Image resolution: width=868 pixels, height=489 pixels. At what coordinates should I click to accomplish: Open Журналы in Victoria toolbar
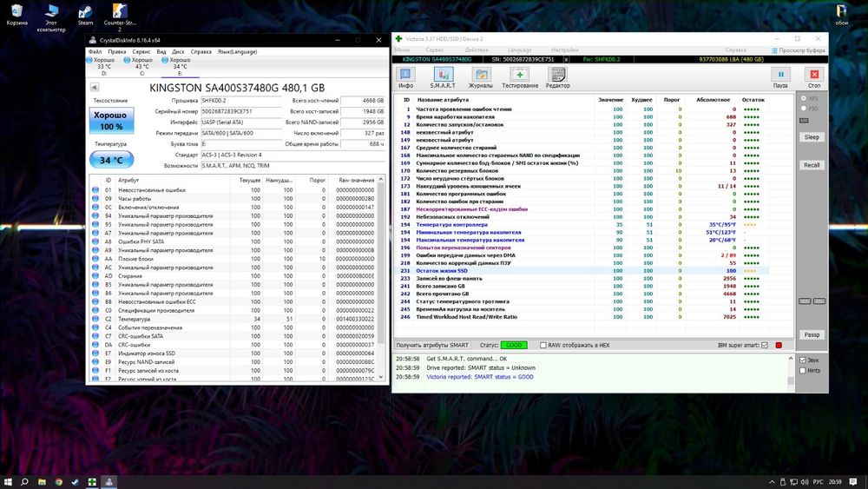pyautogui.click(x=481, y=77)
